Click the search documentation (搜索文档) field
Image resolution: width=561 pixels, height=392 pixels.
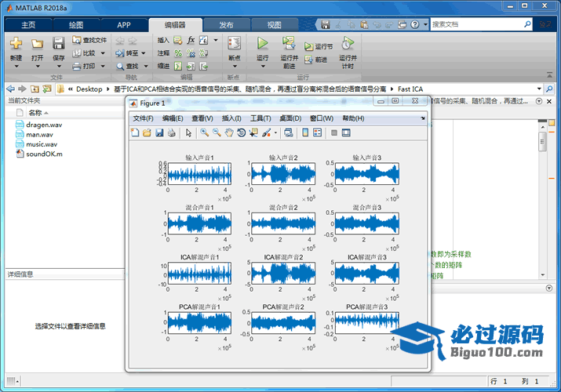point(476,24)
